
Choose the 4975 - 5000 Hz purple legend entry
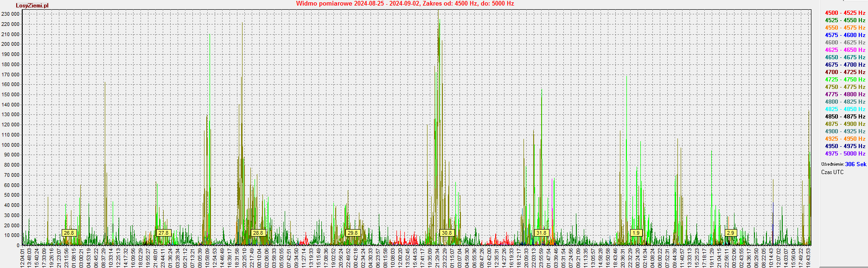tap(845, 154)
